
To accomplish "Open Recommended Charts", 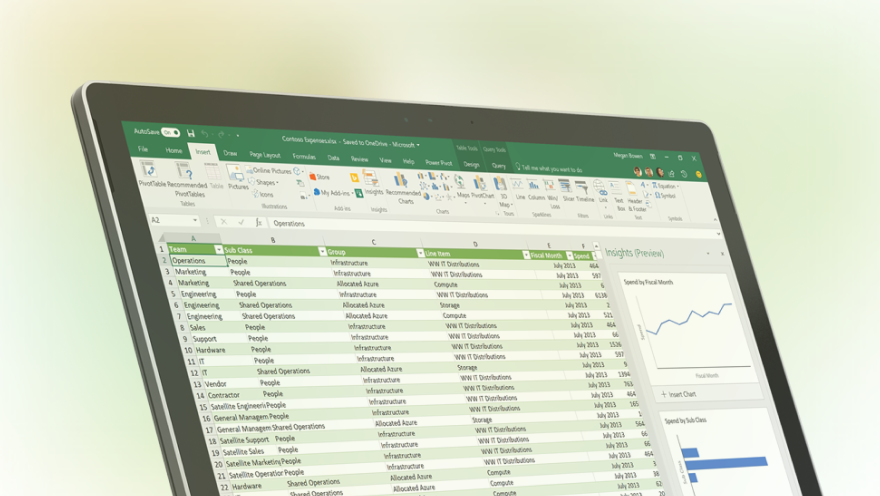I will coord(402,189).
